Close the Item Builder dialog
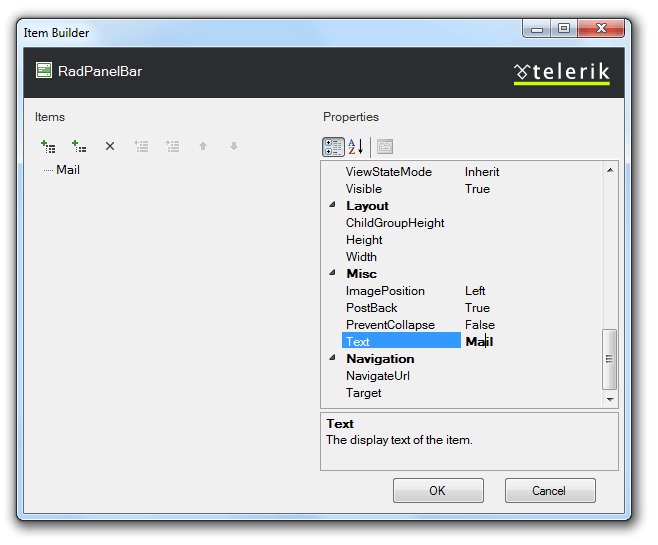Viewport: 658px width, 545px height. 601,29
